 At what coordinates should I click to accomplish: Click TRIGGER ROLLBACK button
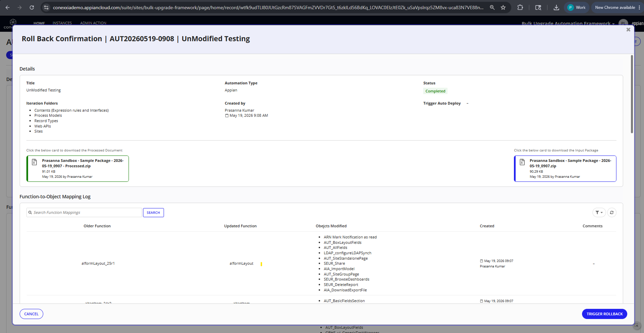pyautogui.click(x=604, y=314)
